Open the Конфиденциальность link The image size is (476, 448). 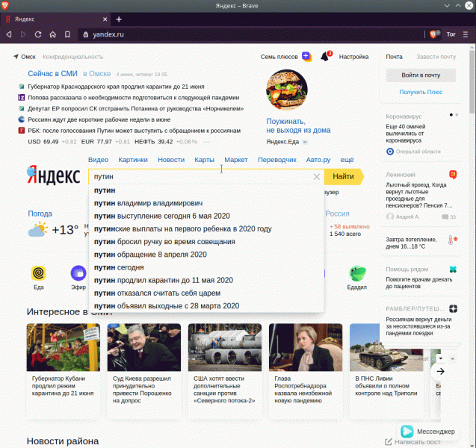click(73, 57)
